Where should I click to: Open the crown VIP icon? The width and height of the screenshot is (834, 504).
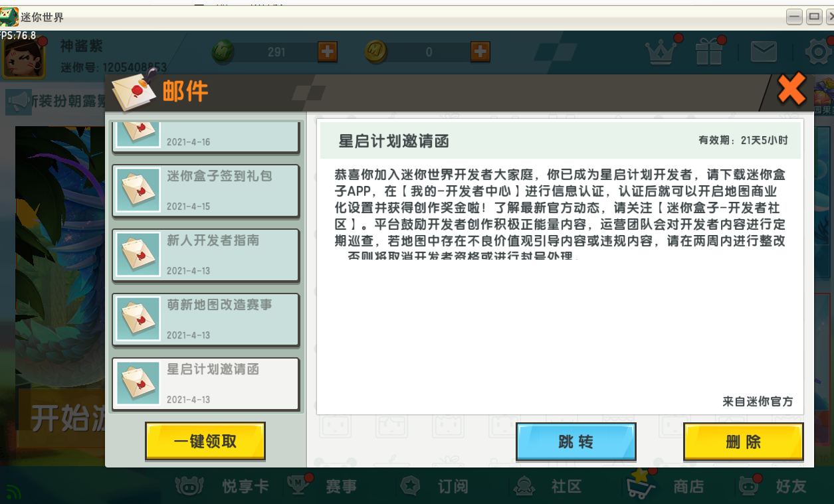tap(661, 51)
